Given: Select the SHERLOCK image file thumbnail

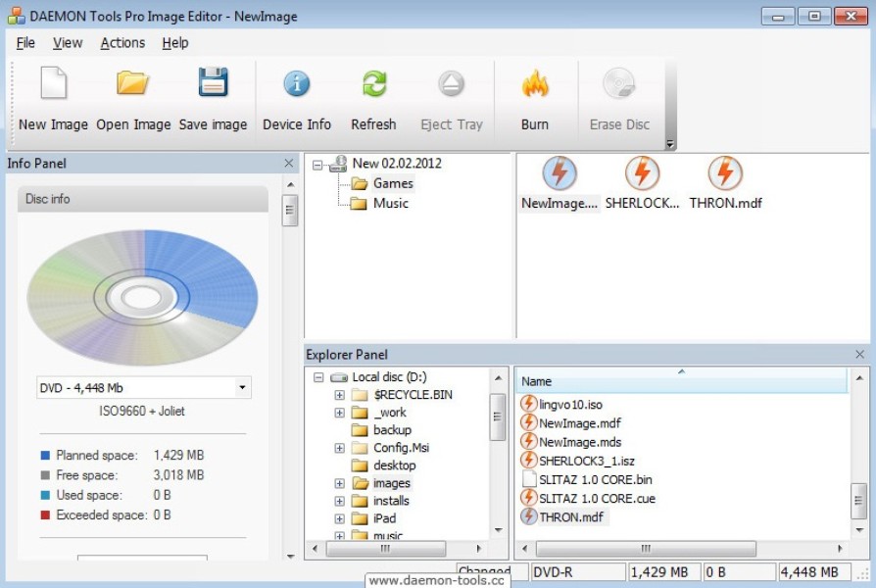Looking at the screenshot, I should point(642,174).
